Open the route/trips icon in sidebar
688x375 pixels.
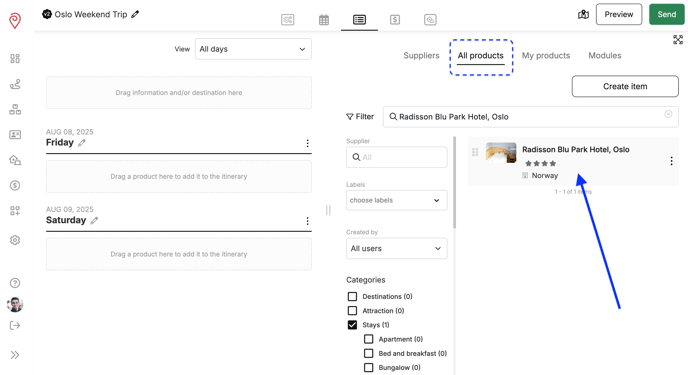point(15,84)
